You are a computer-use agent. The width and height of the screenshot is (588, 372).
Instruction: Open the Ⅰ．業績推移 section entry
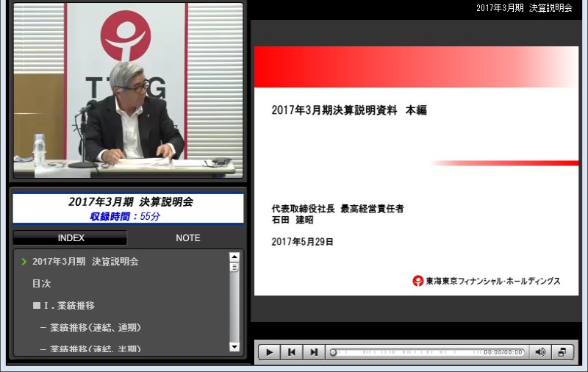(64, 306)
